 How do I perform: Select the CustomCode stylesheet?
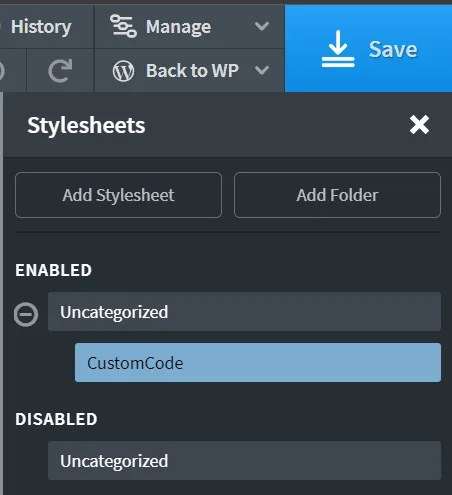(258, 363)
